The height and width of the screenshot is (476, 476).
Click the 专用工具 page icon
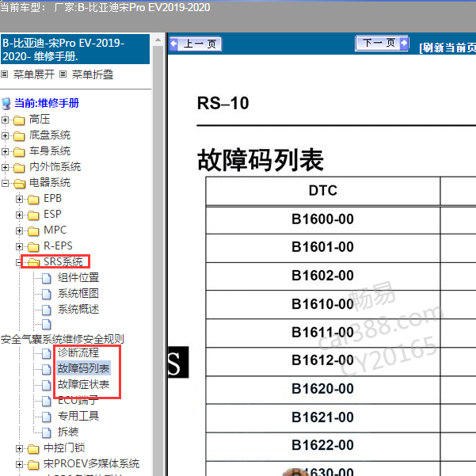[x=47, y=417]
